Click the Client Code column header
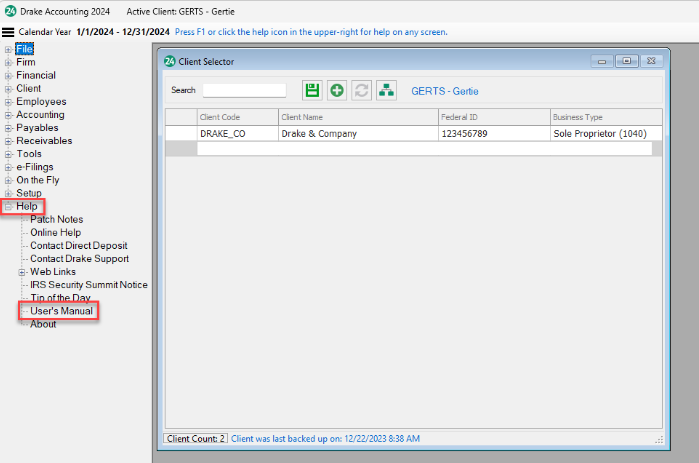This screenshot has height=463, width=699. 238,117
